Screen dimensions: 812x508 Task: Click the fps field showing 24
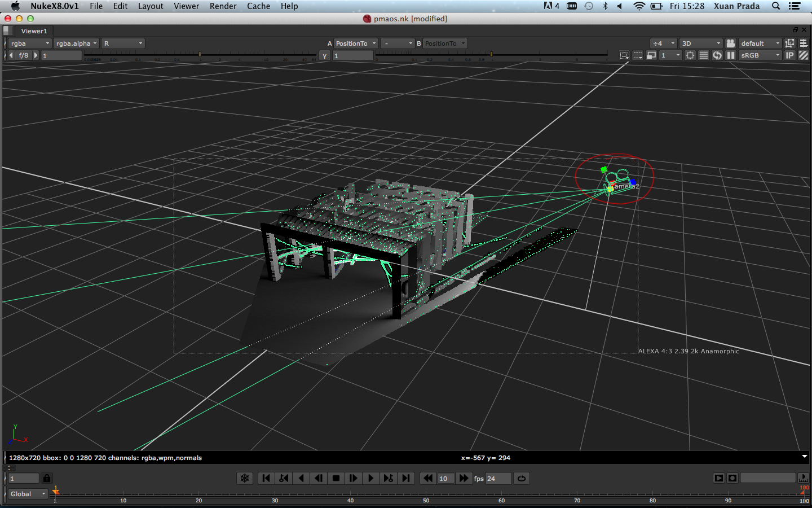[x=498, y=479]
